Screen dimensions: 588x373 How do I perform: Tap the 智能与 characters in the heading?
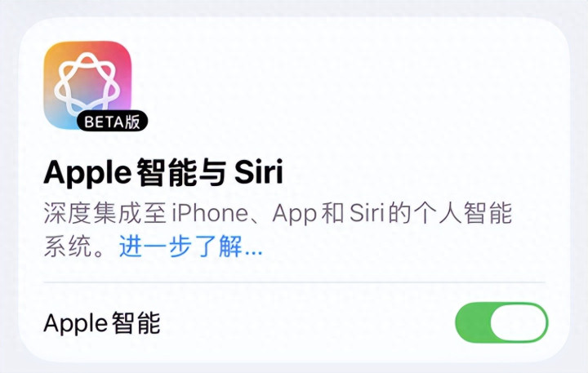point(181,173)
